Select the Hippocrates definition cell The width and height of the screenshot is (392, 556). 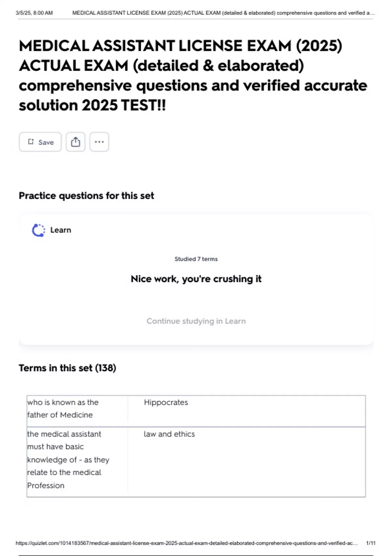[166, 402]
